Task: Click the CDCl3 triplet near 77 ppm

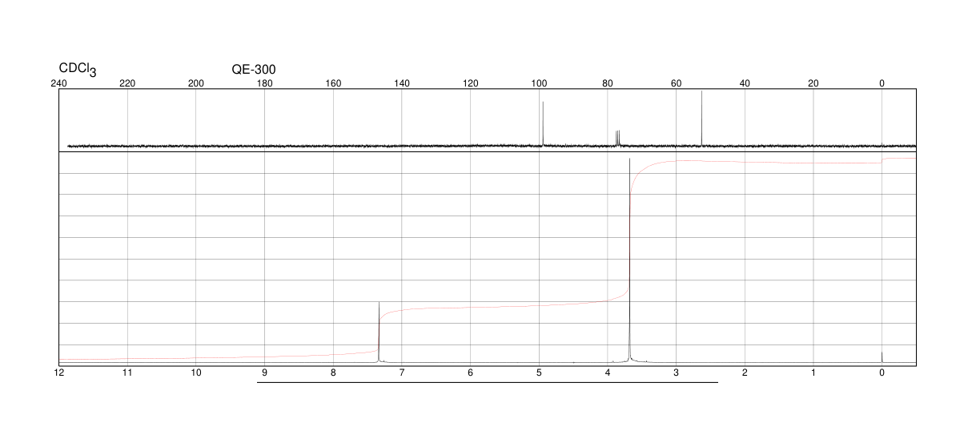Action: tap(617, 138)
